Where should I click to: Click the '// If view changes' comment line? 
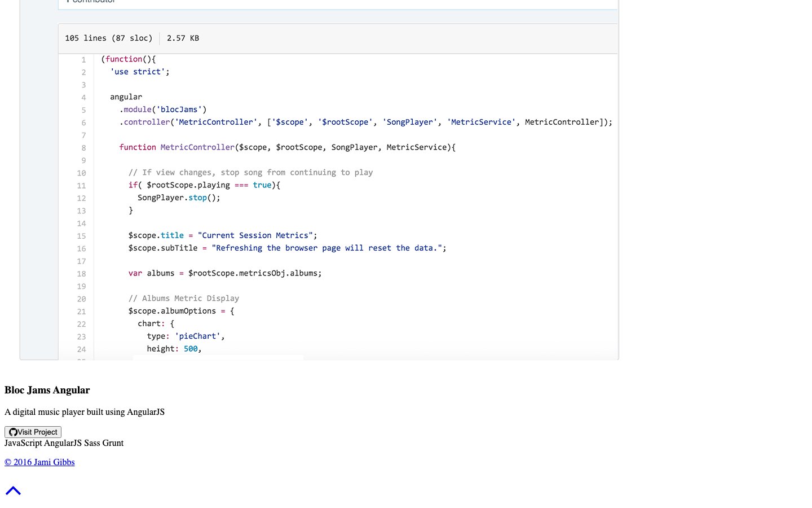click(250, 172)
